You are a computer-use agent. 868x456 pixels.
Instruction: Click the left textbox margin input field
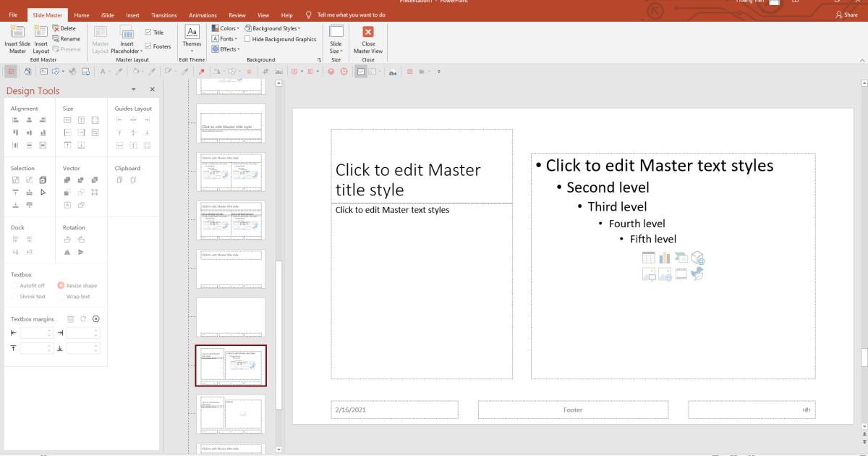pyautogui.click(x=33, y=333)
